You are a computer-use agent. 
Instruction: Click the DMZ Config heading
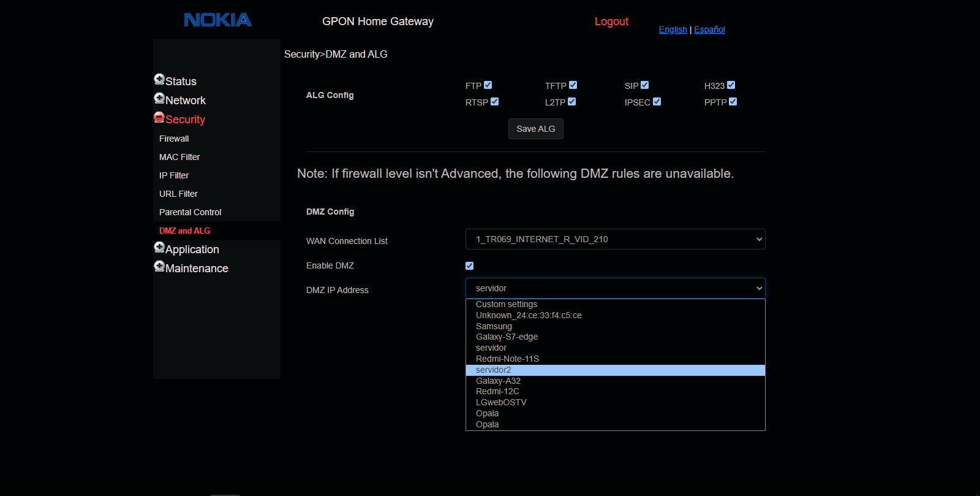[330, 212]
